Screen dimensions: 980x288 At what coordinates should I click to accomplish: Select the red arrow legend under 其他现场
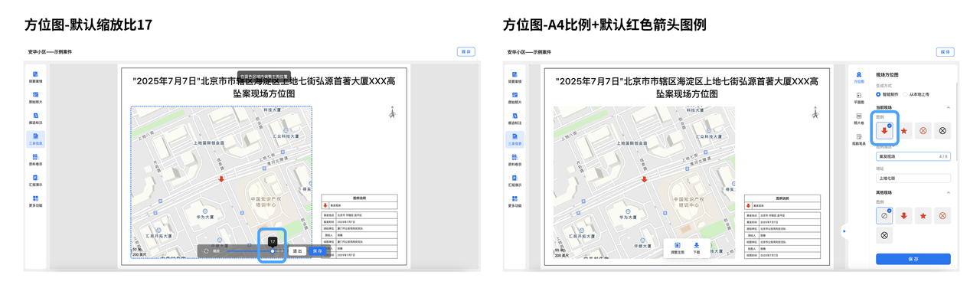(x=903, y=216)
